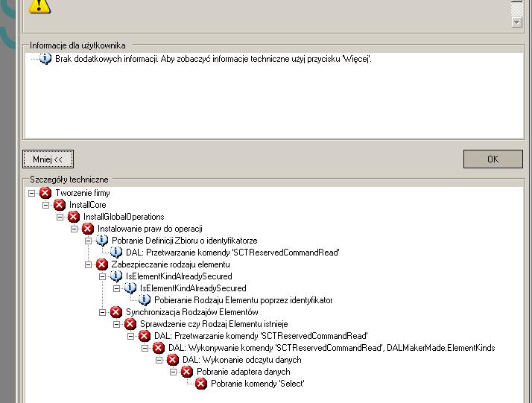Click the error icon next to 'InstallCore'
The height and width of the screenshot is (403, 532).
(60, 205)
